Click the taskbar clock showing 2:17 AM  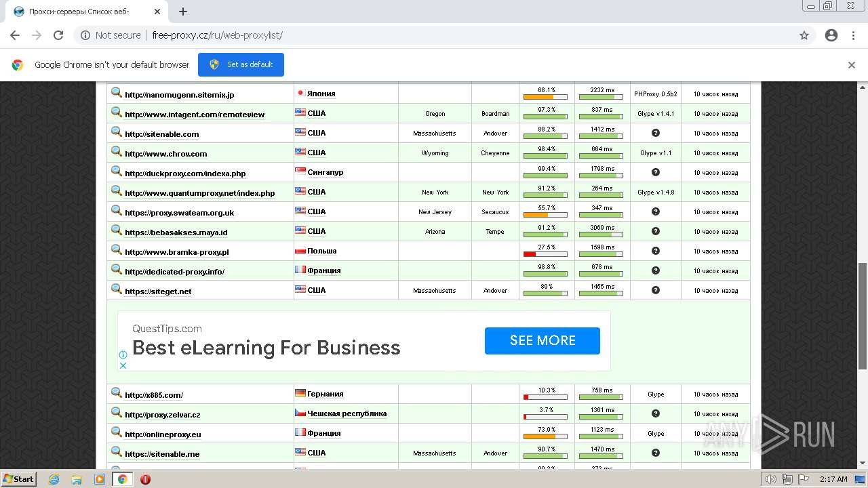[x=833, y=479]
